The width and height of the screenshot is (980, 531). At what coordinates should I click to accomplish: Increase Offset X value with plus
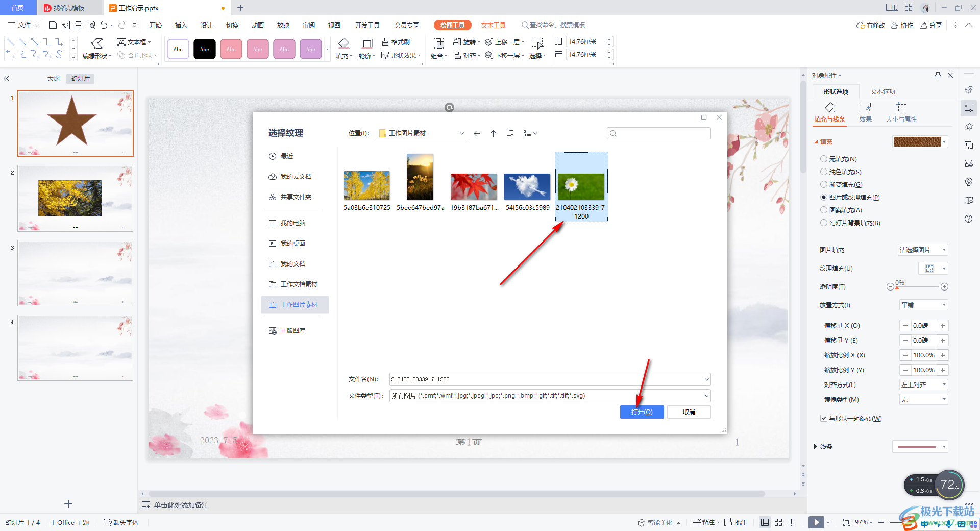[x=943, y=326]
